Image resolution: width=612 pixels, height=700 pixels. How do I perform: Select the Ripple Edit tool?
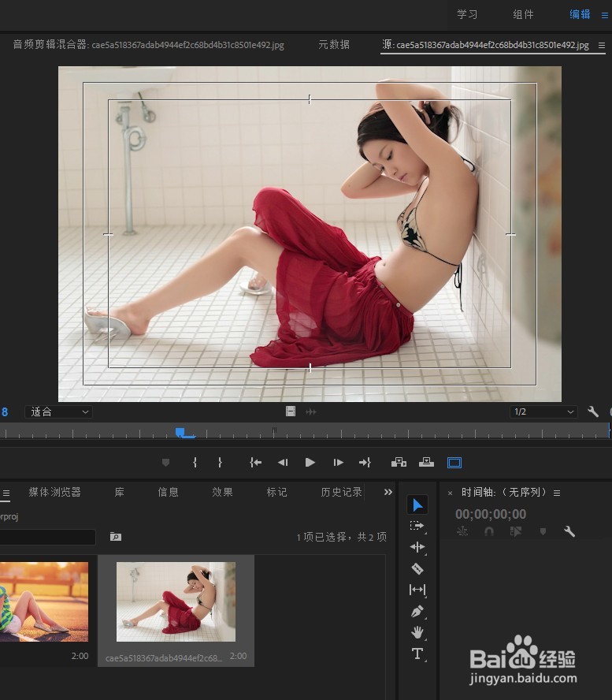417,547
